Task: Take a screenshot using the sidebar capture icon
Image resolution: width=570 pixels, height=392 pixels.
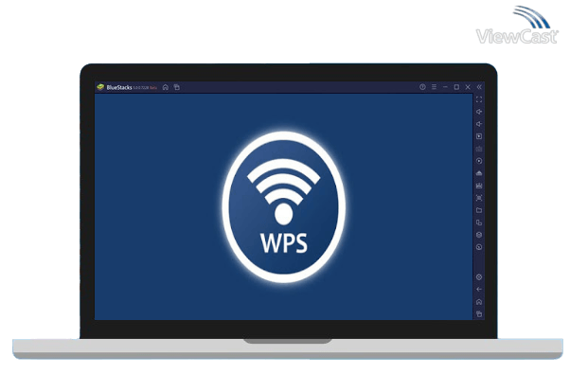Action: 479,198
